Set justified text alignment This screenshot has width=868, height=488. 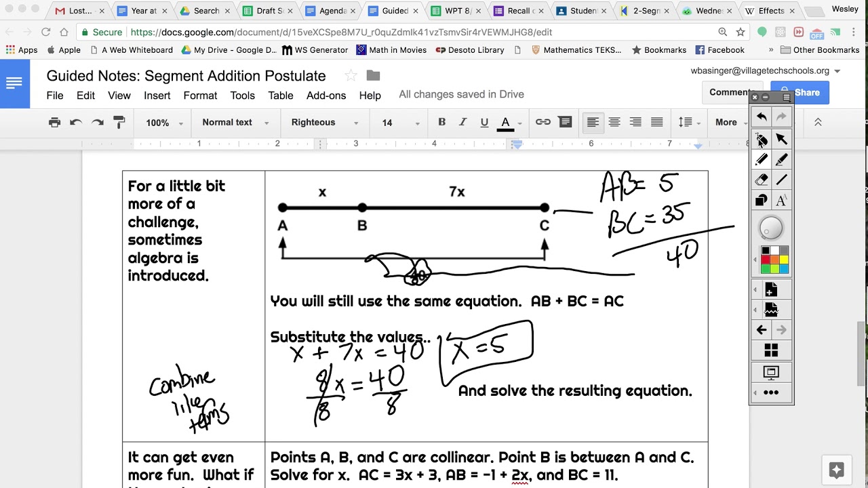[657, 122]
